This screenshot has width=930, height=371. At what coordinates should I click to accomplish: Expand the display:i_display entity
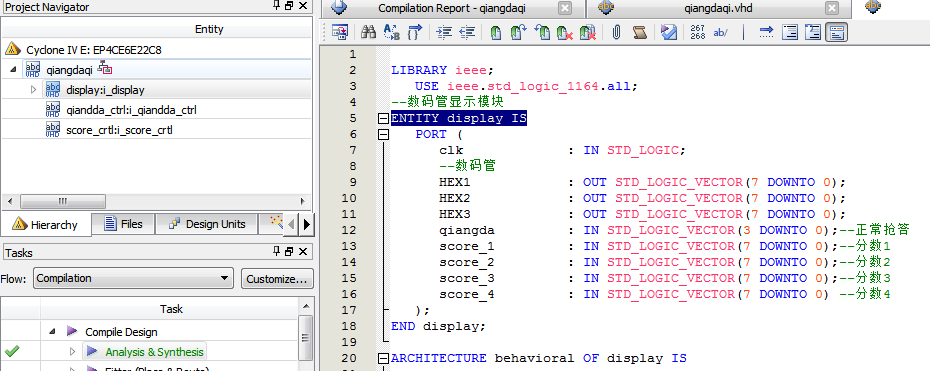click(33, 89)
